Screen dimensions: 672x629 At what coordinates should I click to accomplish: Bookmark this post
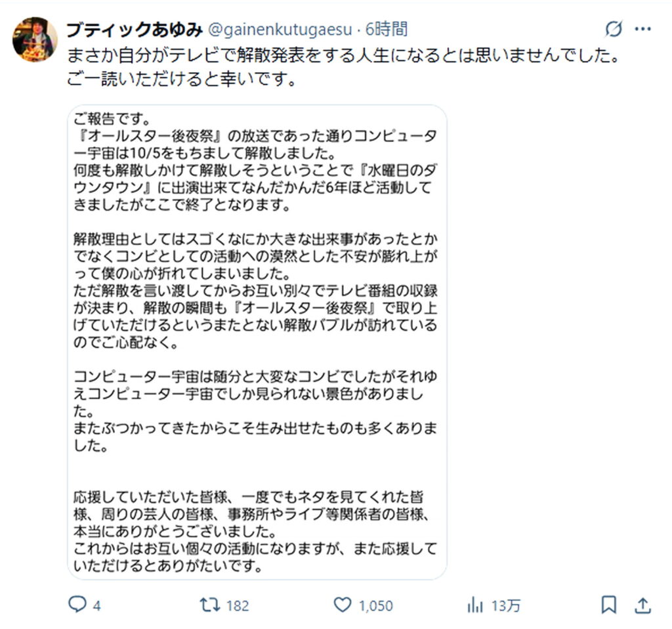(609, 605)
